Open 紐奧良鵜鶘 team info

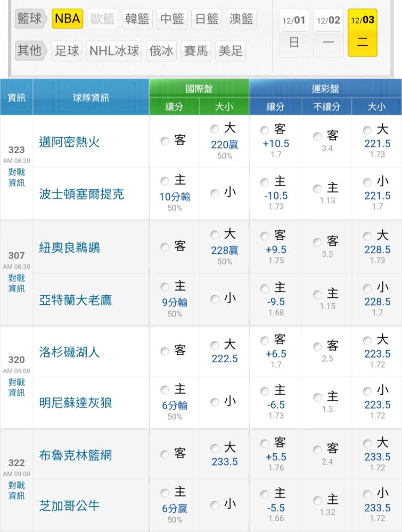69,248
